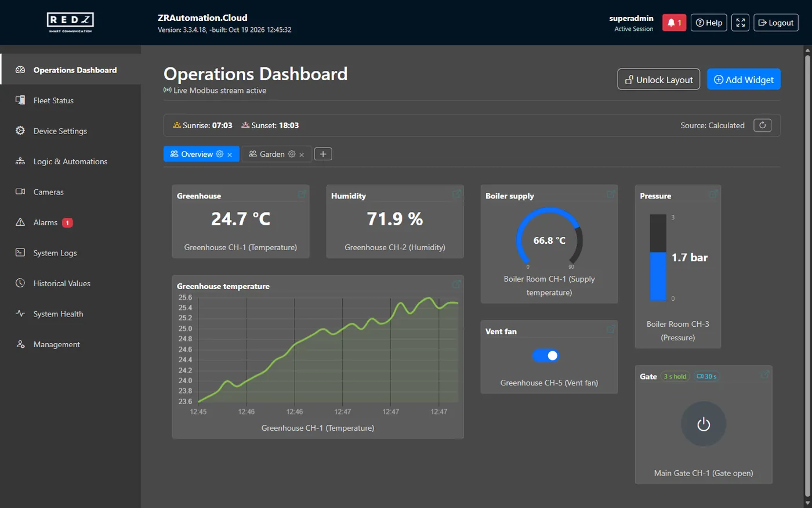812x508 pixels.
Task: Open the Help button in the header
Action: tap(709, 23)
